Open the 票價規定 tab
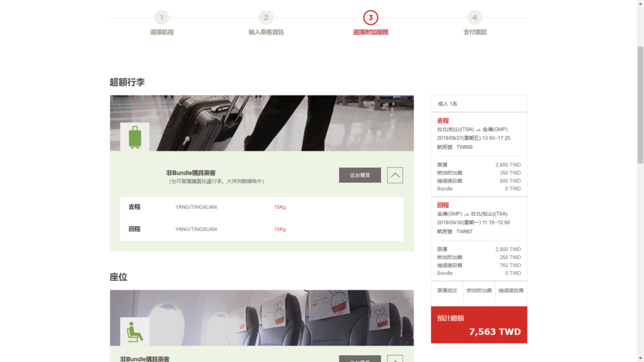 (447, 290)
